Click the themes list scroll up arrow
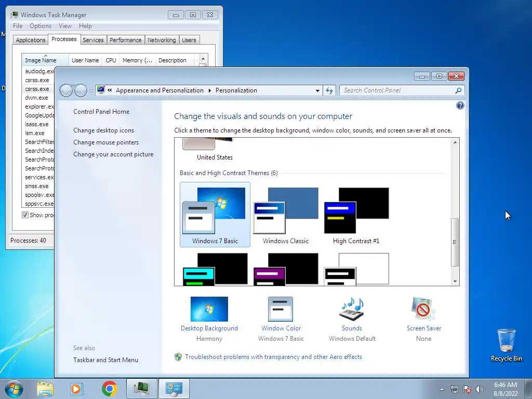This screenshot has height=399, width=532. coord(455,142)
